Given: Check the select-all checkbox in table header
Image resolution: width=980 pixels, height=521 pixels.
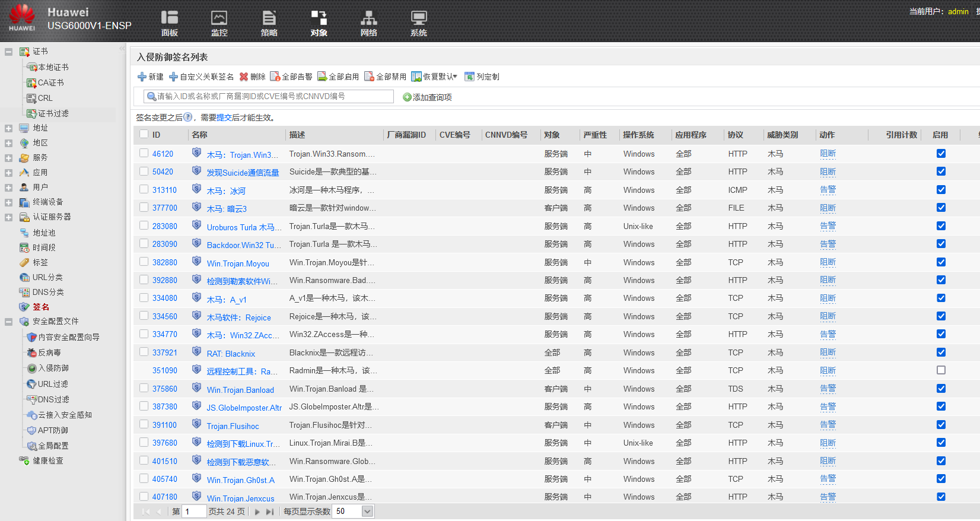Looking at the screenshot, I should tap(144, 134).
